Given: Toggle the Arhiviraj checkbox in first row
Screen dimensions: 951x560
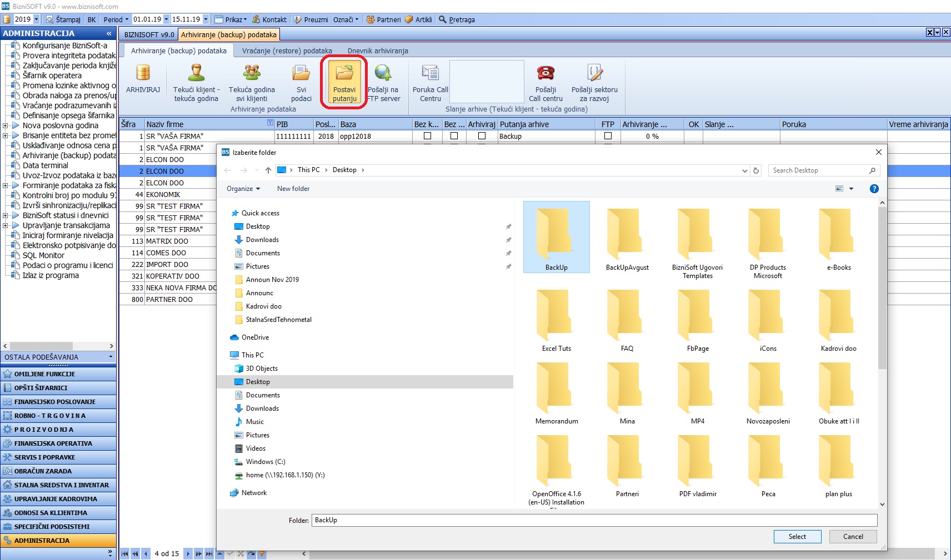Looking at the screenshot, I should [x=482, y=136].
